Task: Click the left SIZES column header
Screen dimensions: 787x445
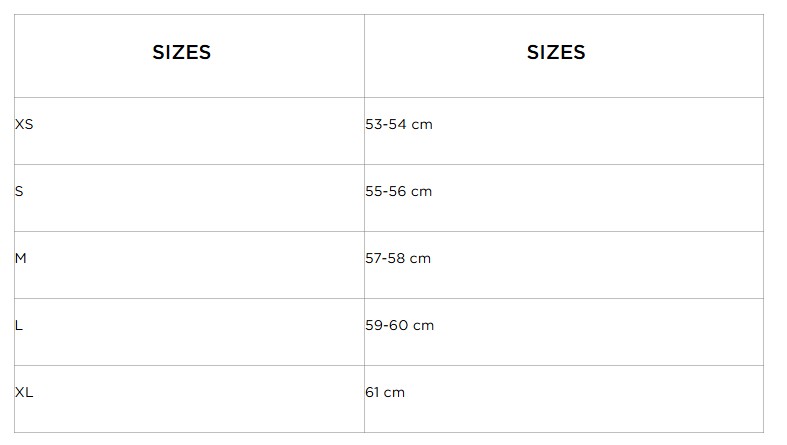Action: pyautogui.click(x=181, y=53)
